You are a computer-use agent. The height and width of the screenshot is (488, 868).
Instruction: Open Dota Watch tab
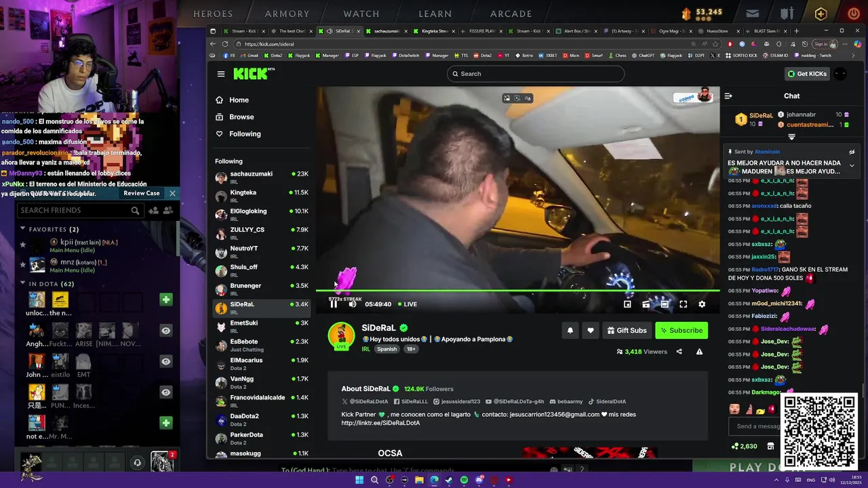click(x=361, y=14)
